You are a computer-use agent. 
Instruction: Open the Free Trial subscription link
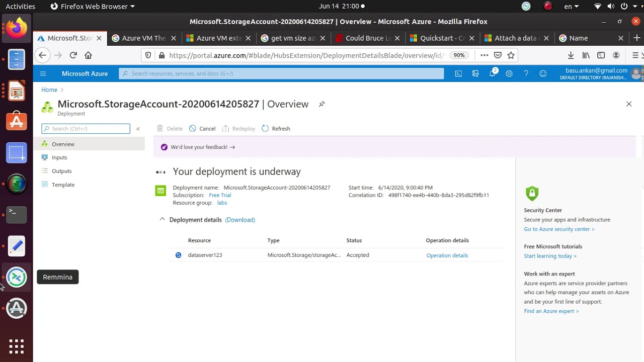pos(220,195)
